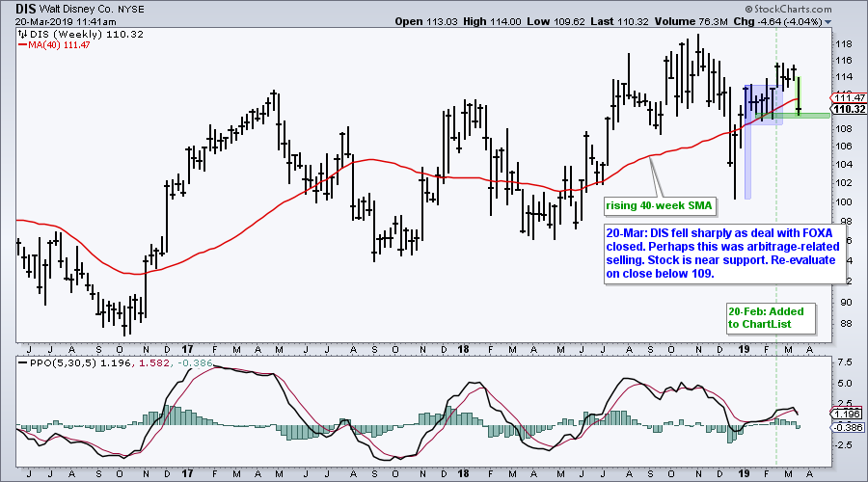The width and height of the screenshot is (868, 482).
Task: Click the 88 price axis label
Action: pos(846,323)
